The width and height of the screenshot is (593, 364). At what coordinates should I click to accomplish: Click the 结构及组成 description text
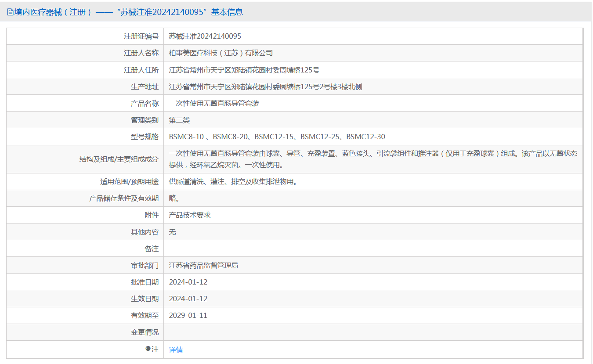pyautogui.click(x=373, y=159)
